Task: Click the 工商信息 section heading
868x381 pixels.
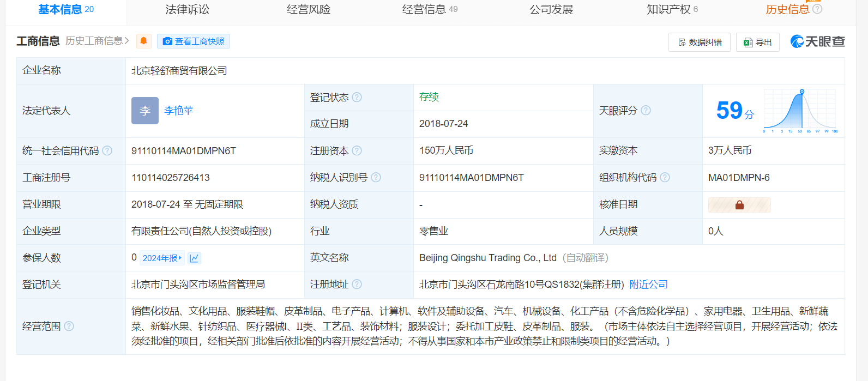Action: (38, 41)
